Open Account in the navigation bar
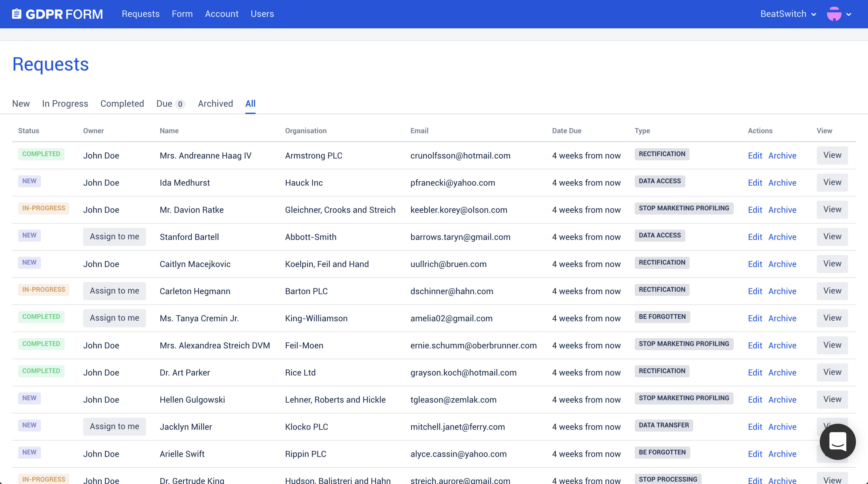Image resolution: width=868 pixels, height=484 pixels. point(222,14)
